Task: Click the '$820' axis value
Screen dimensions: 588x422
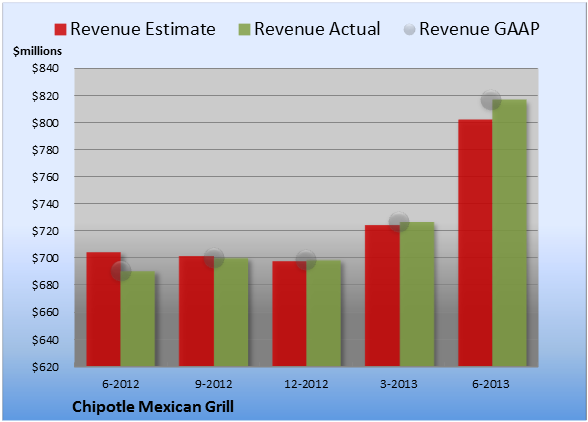Action: pyautogui.click(x=45, y=96)
